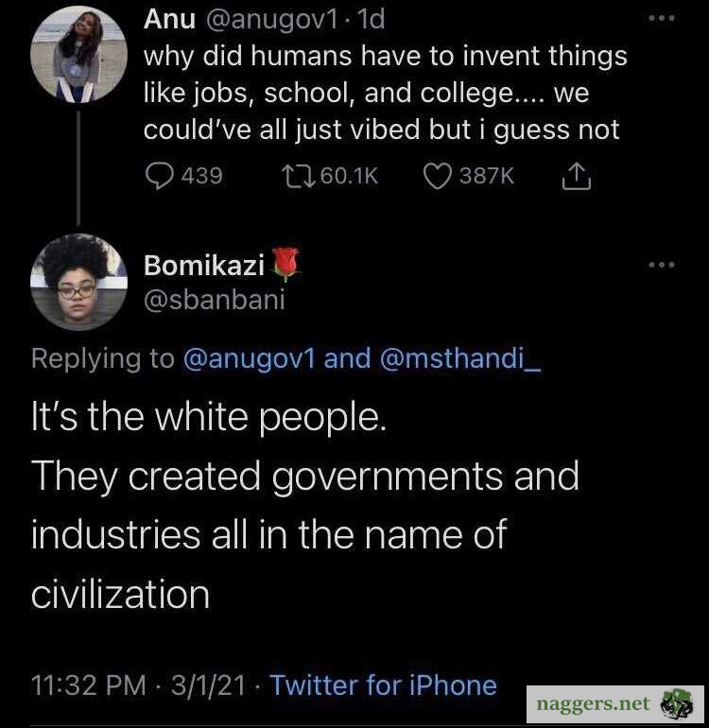
Task: Click the reply text about governments and industries
Action: click(304, 506)
